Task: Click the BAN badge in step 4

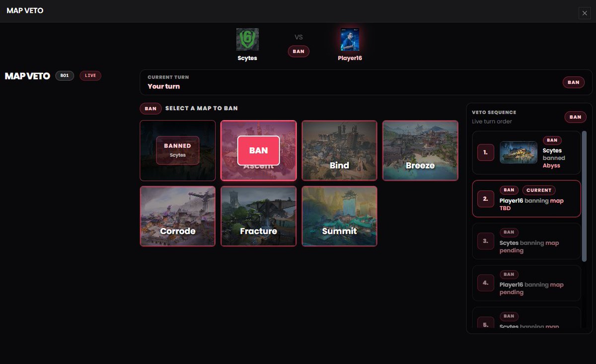Action: (x=509, y=274)
